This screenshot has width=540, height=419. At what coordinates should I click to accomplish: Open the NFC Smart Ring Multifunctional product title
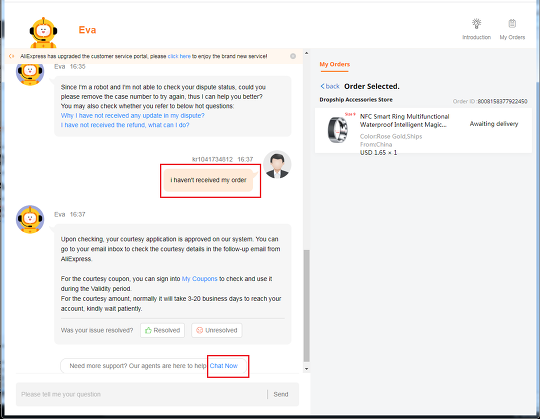pos(404,121)
